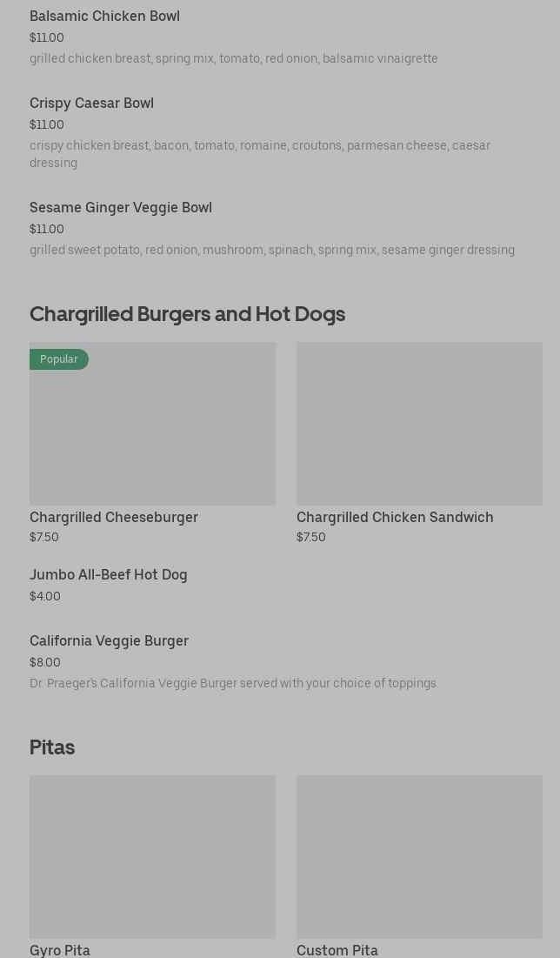Select the Gyro Pita title
560x958 pixels.
tap(60, 950)
